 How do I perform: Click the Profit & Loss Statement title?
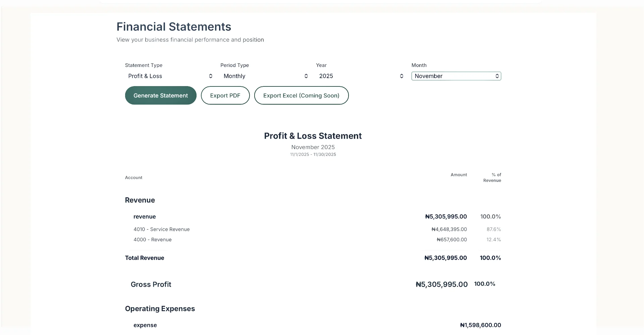(313, 136)
